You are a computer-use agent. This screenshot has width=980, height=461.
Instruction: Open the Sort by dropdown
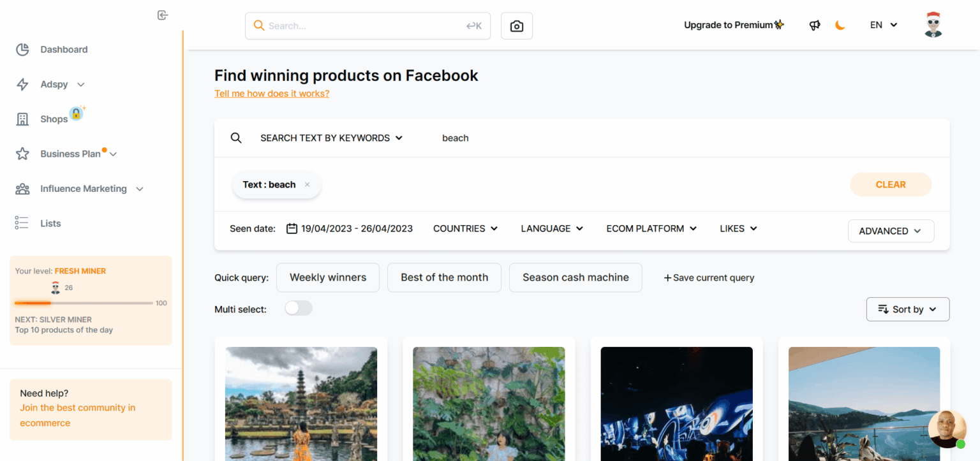[x=908, y=309]
